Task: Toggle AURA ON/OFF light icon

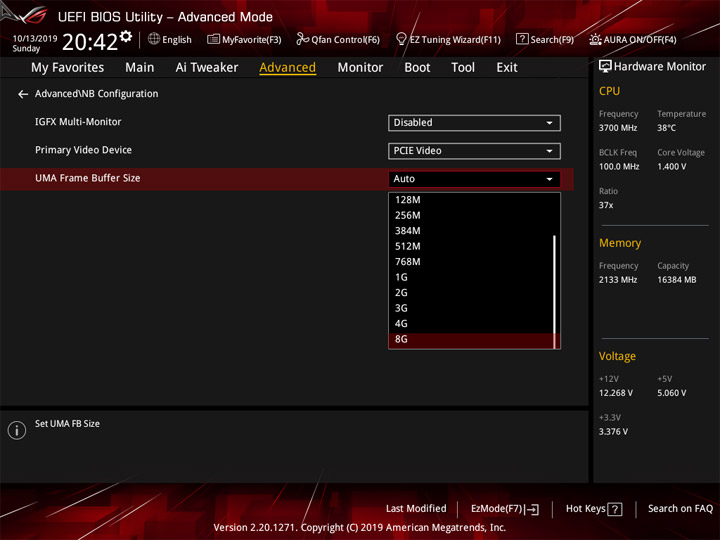Action: coord(595,39)
